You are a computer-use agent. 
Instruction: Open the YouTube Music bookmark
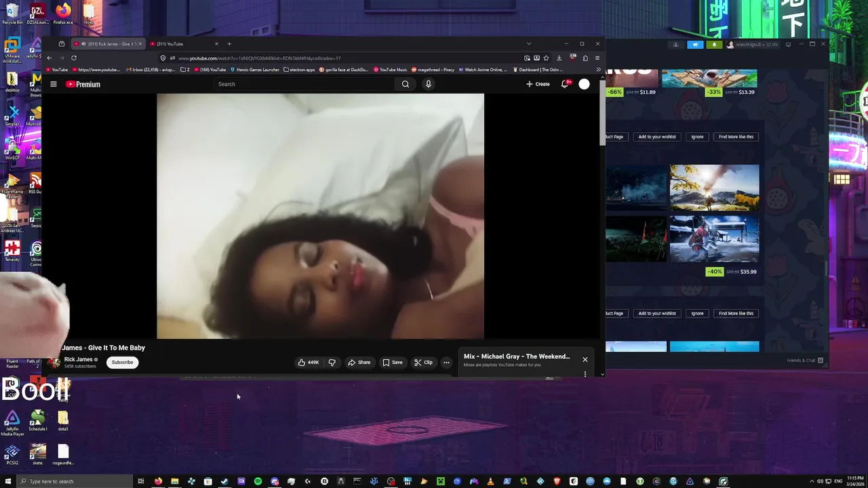[391, 69]
